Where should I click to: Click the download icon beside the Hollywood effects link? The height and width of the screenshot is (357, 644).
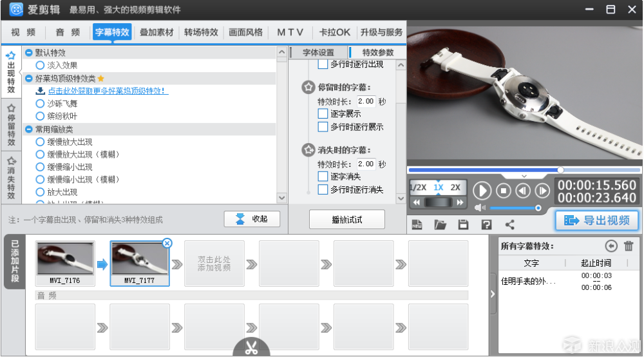(x=40, y=90)
